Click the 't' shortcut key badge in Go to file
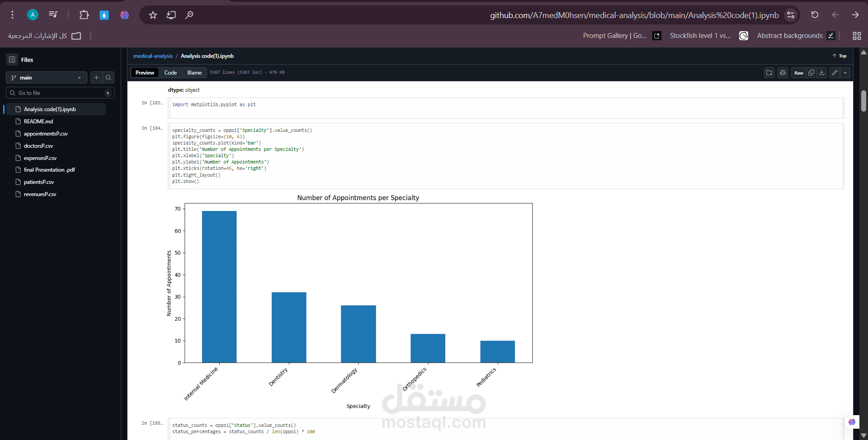The image size is (868, 440). pyautogui.click(x=108, y=93)
